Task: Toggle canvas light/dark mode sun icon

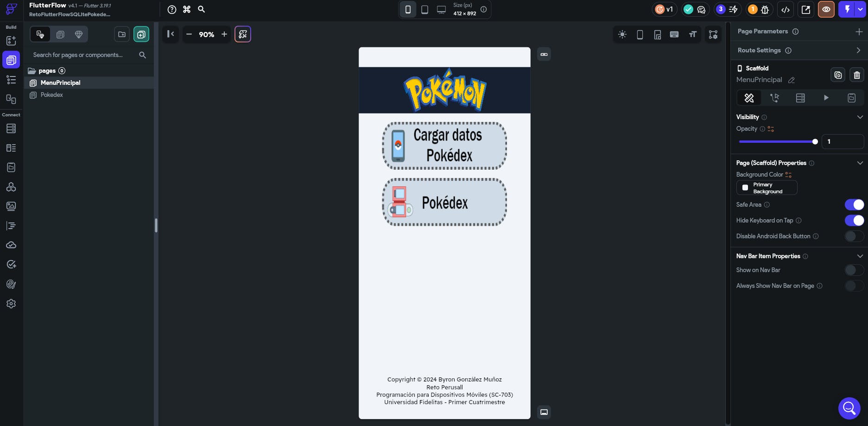Action: 622,34
